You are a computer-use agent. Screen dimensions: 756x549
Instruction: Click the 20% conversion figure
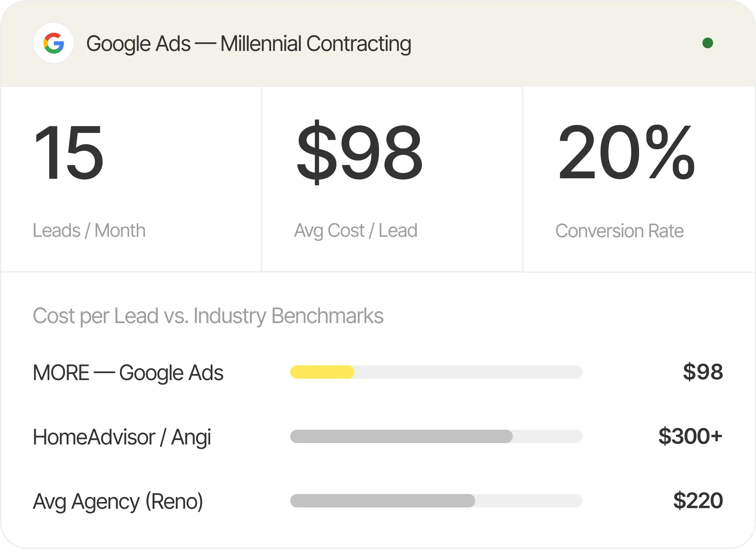point(626,152)
